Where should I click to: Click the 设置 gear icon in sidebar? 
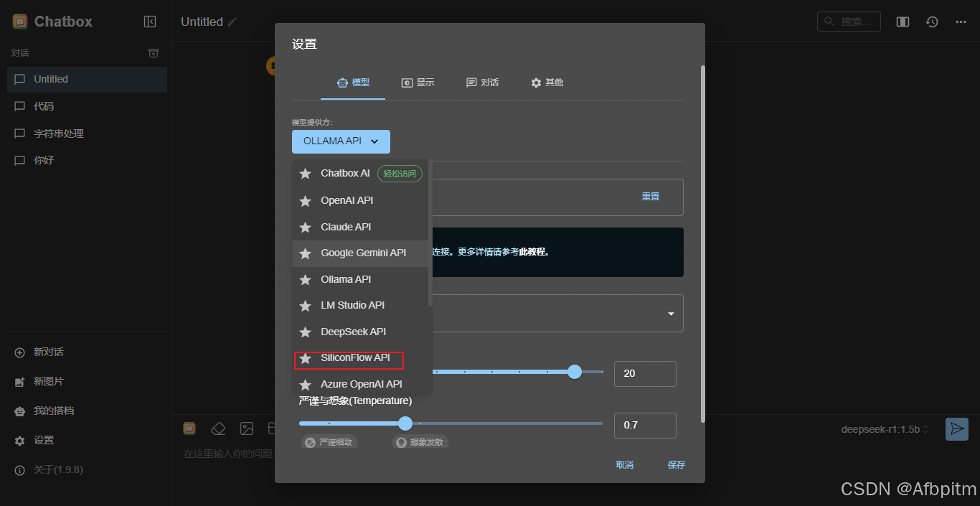20,441
